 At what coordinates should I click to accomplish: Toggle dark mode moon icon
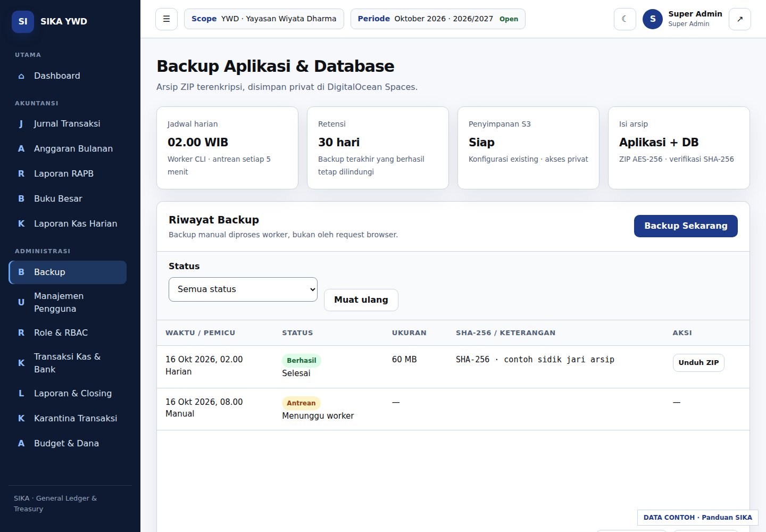click(625, 19)
